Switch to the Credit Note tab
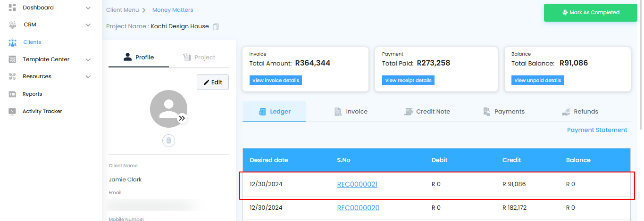 427,112
